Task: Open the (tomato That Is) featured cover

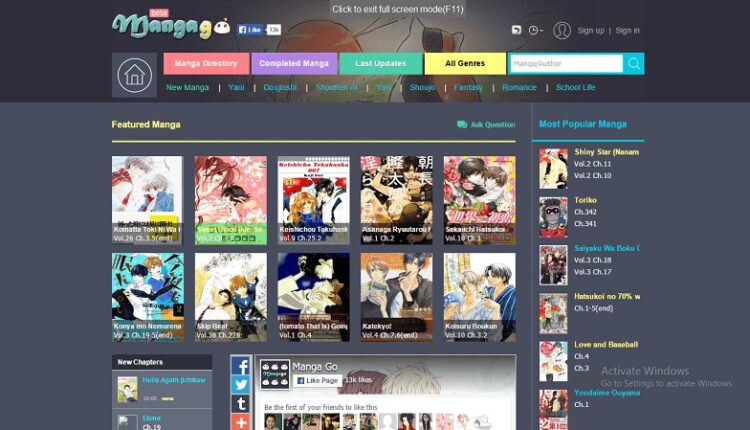Action: [313, 297]
